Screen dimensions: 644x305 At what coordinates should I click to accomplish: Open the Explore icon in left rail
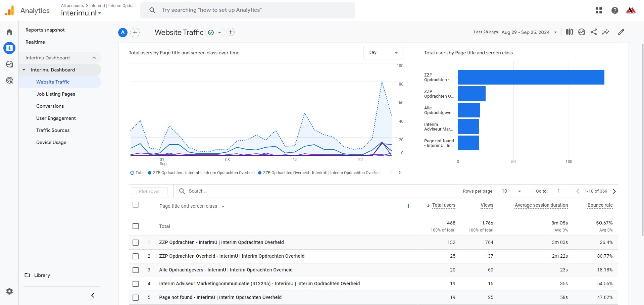pyautogui.click(x=9, y=64)
